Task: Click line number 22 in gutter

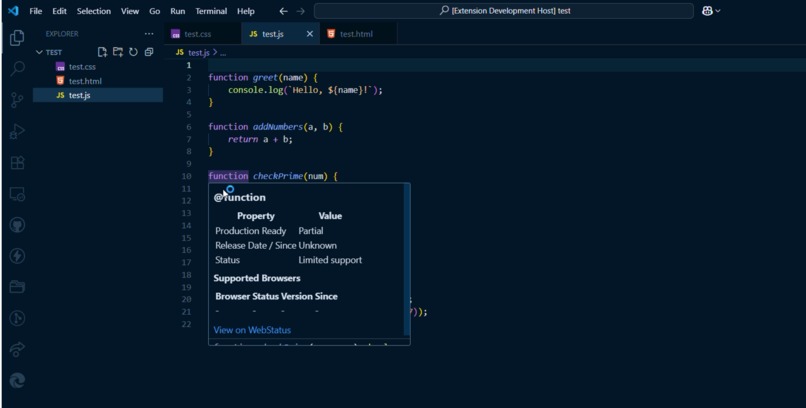Action: tap(186, 324)
